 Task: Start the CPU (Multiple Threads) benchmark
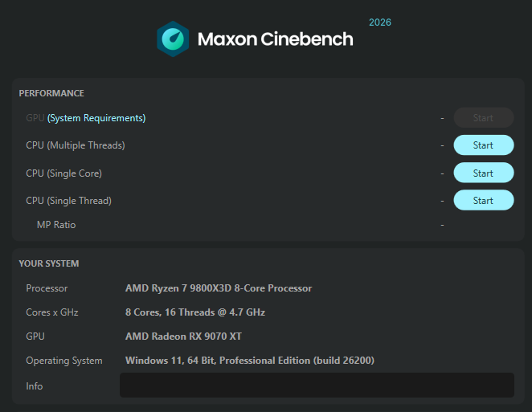[484, 145]
